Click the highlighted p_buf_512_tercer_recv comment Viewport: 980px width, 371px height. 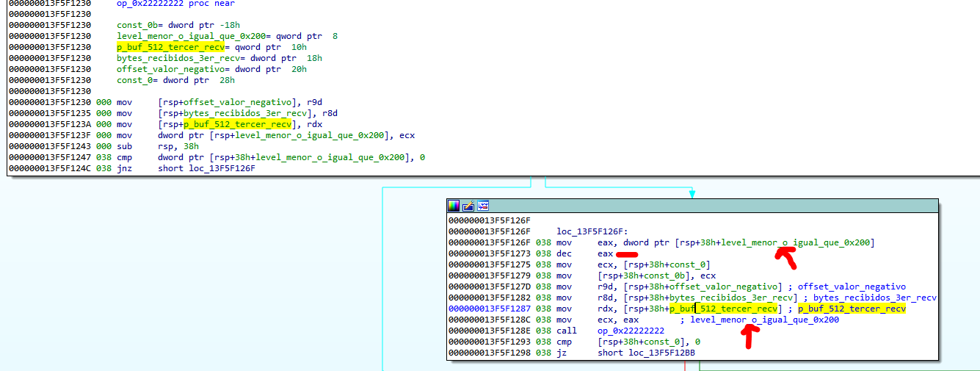[x=852, y=309]
